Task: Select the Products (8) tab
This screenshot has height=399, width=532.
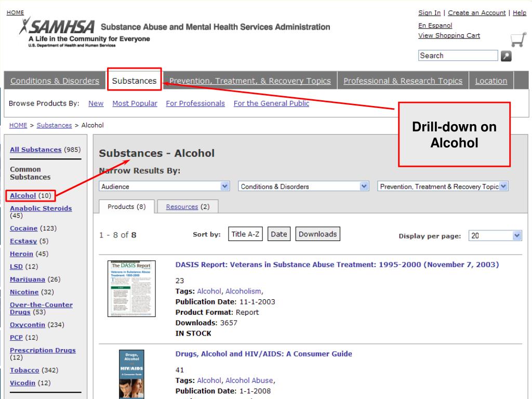Action: [x=127, y=207]
